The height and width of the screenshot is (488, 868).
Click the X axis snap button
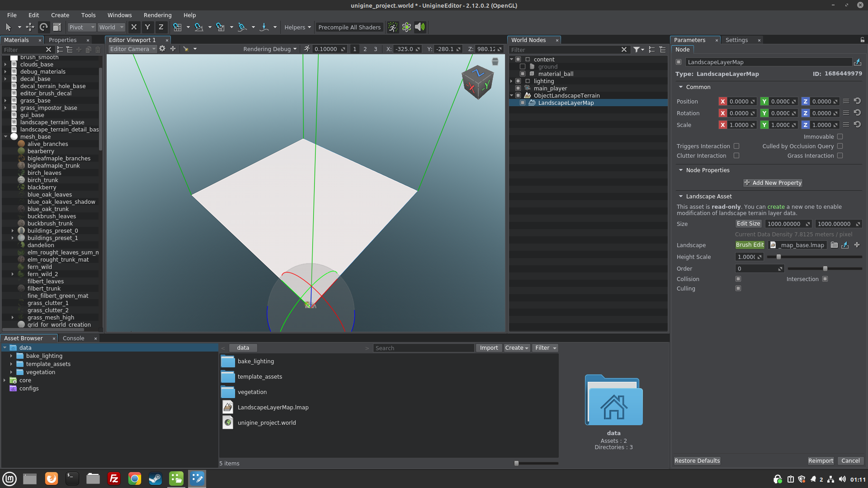tap(134, 27)
